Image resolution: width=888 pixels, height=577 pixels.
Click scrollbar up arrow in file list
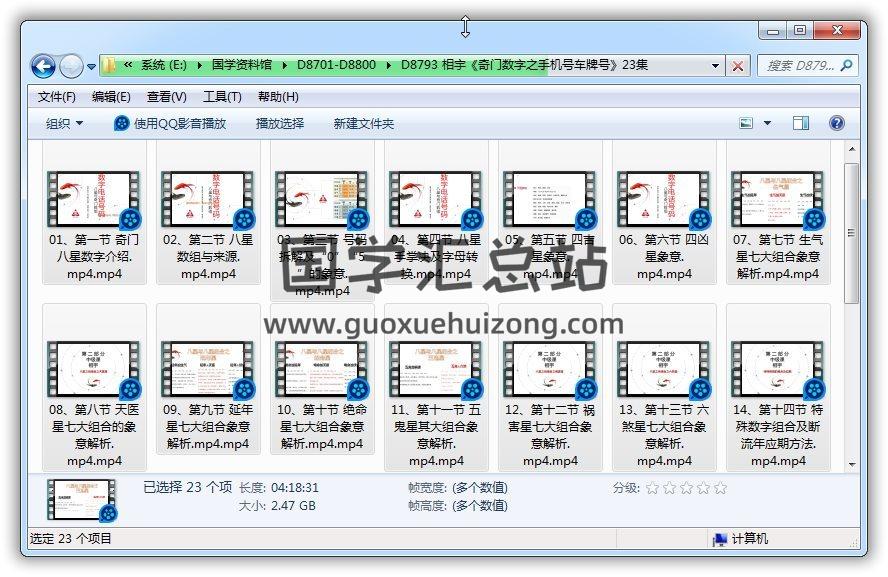(x=852, y=149)
